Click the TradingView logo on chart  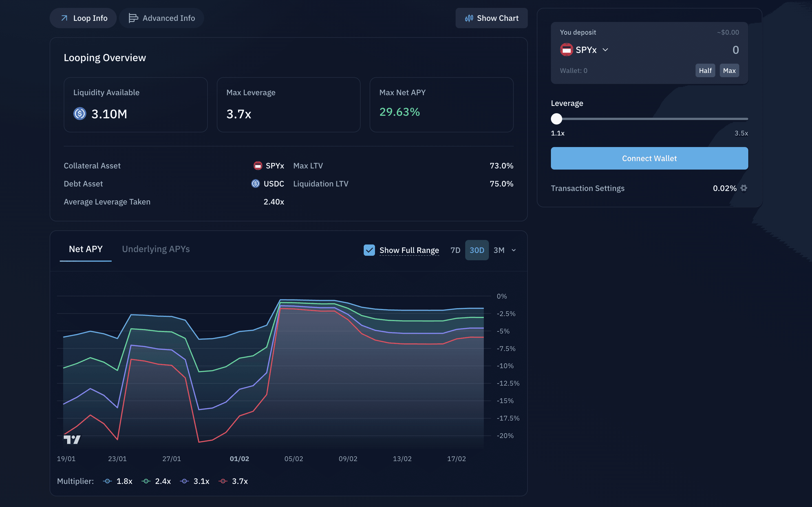point(72,439)
